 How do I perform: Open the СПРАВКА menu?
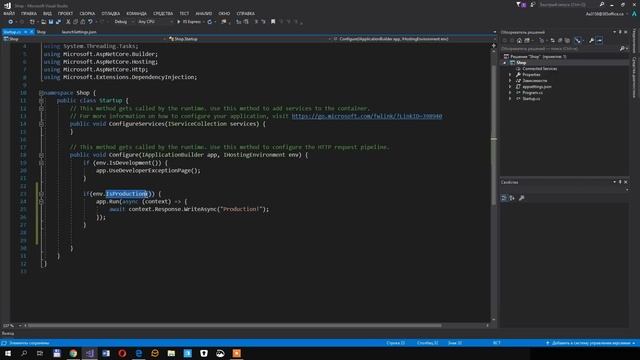[245, 13]
